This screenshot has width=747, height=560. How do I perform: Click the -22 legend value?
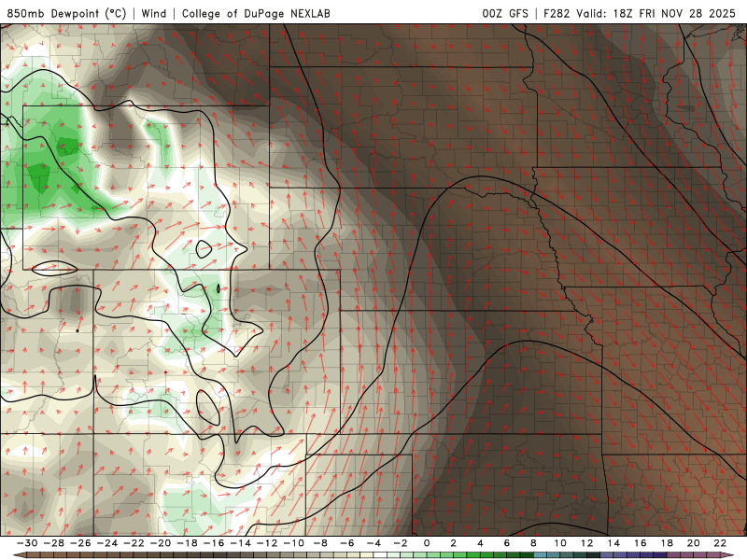134,543
